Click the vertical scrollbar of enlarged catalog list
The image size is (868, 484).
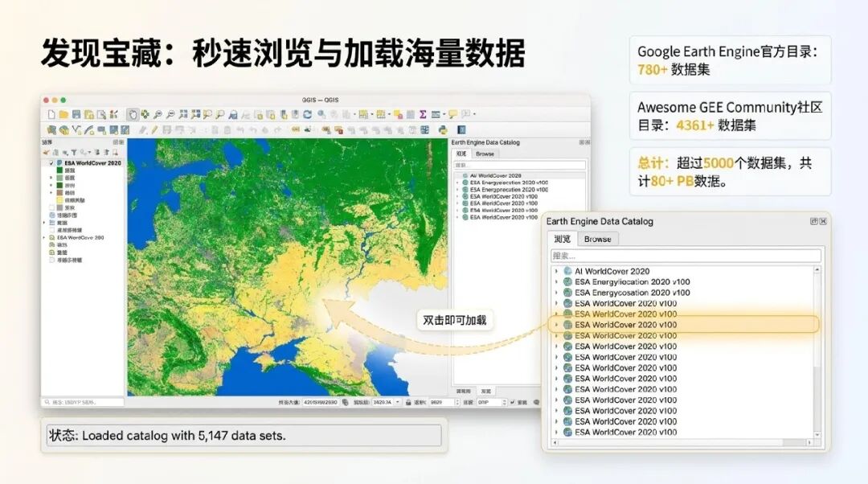[817, 352]
